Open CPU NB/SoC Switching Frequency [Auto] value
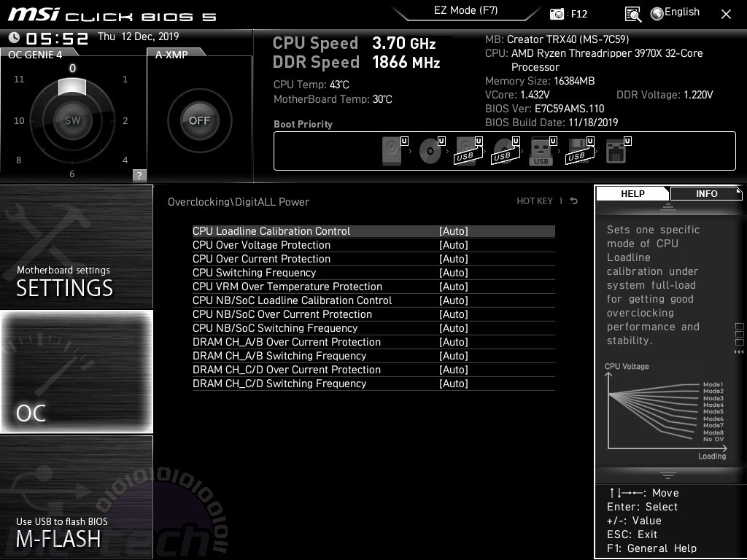This screenshot has height=560, width=747. tap(454, 328)
